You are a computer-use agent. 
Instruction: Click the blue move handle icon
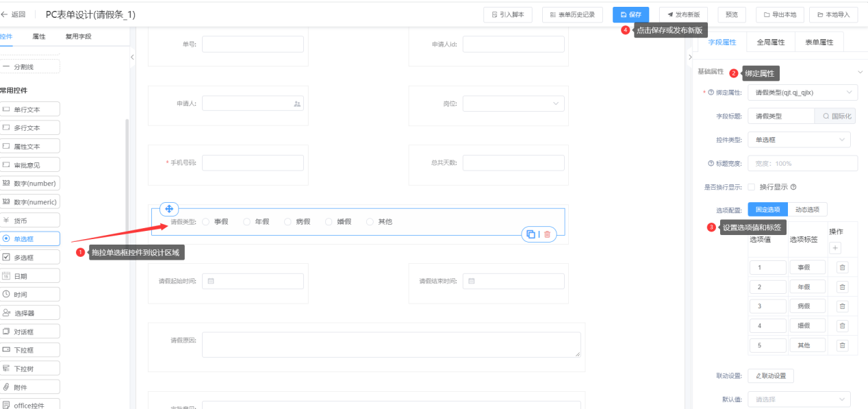click(169, 209)
